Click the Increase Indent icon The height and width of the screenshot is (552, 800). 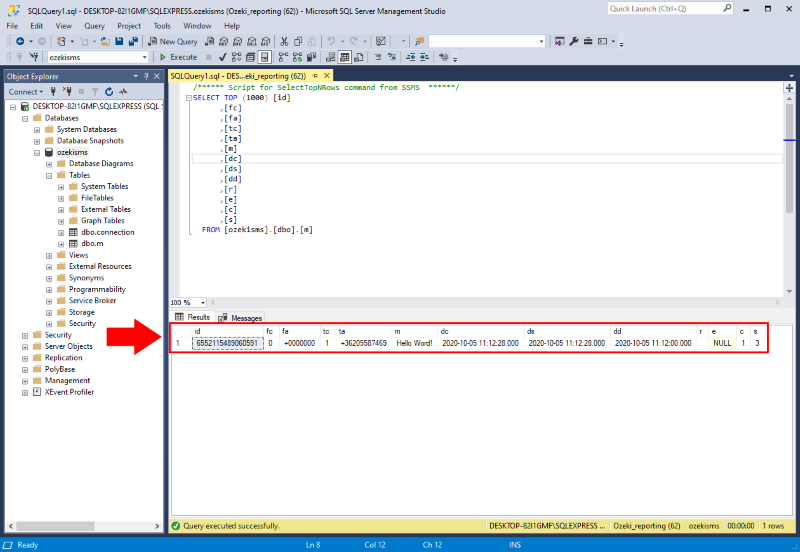tap(424, 57)
